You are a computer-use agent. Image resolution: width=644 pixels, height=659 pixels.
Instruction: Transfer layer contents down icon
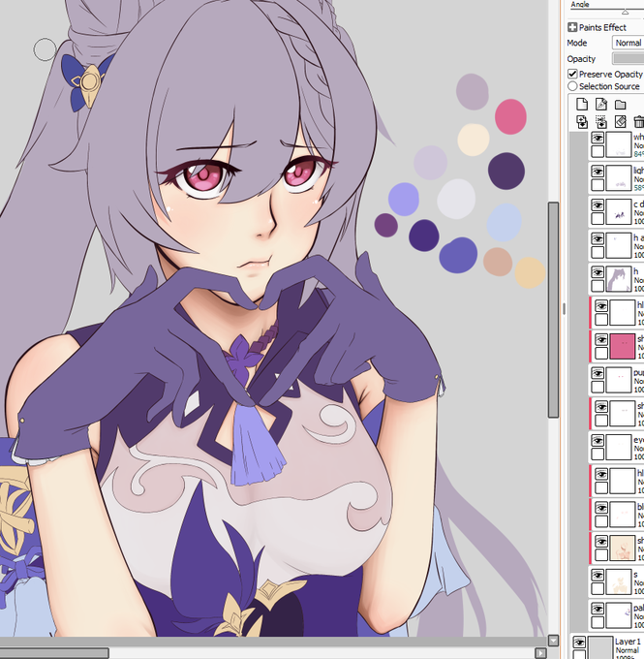pos(582,122)
